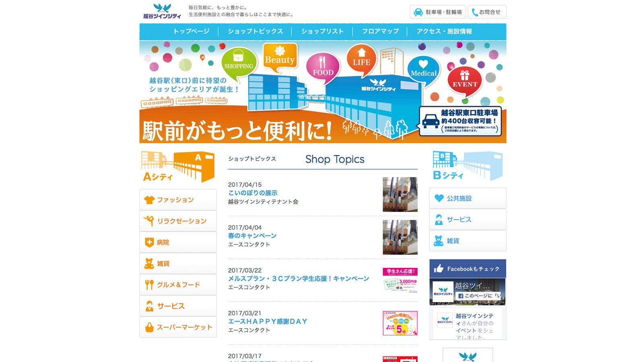Viewport: 644px width, 362px height.
Task: Click the blue teddy bear 雑貨 icon
Action: click(x=439, y=241)
